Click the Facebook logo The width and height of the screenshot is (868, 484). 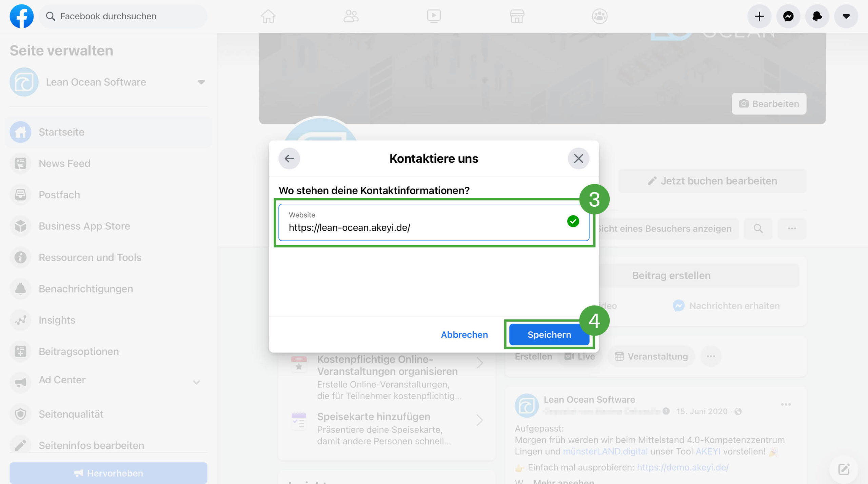(21, 16)
